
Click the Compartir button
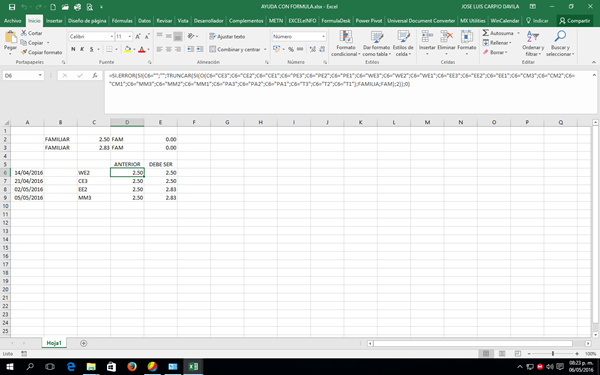(574, 21)
